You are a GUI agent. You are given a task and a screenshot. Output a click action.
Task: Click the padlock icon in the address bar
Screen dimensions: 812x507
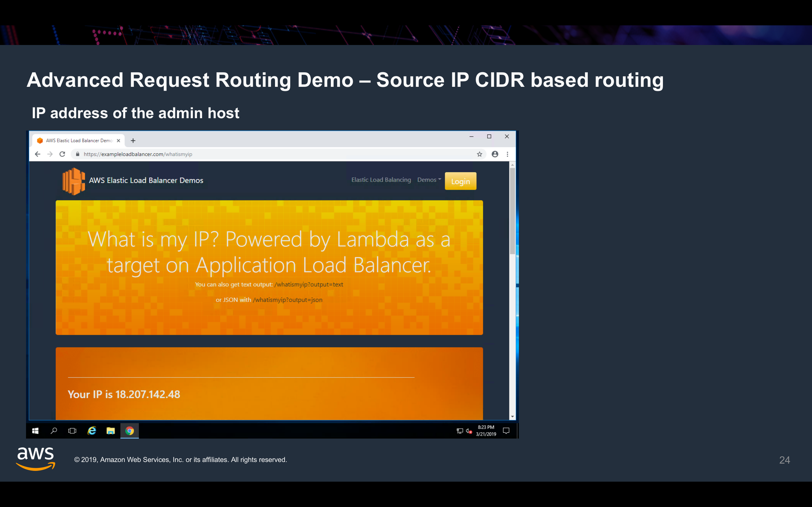coord(77,154)
